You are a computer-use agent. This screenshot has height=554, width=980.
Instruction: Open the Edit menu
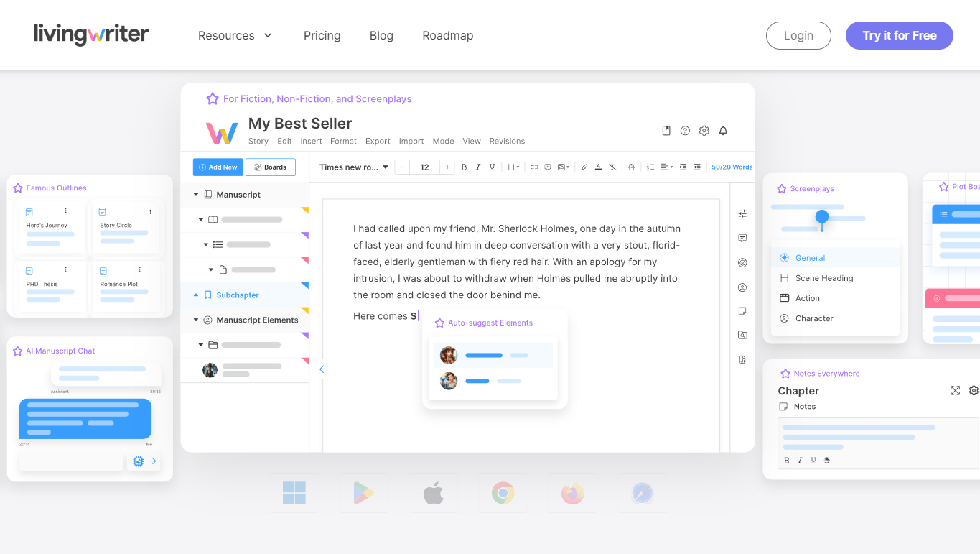click(284, 141)
